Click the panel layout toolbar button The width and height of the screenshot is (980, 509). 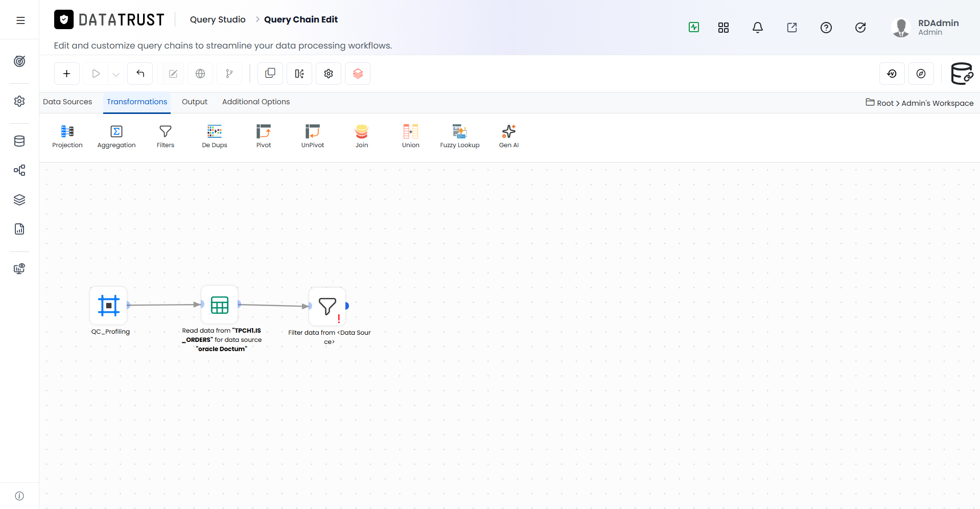[299, 74]
